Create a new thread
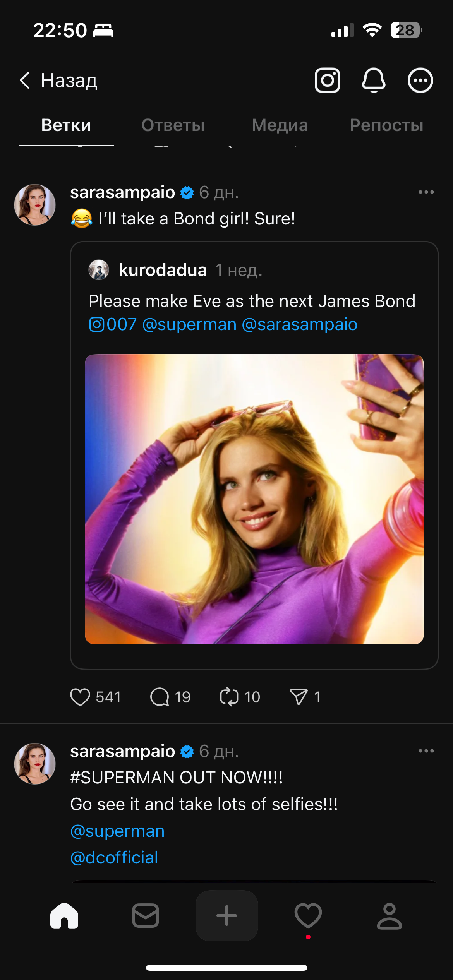Viewport: 453px width, 980px height. 227,916
